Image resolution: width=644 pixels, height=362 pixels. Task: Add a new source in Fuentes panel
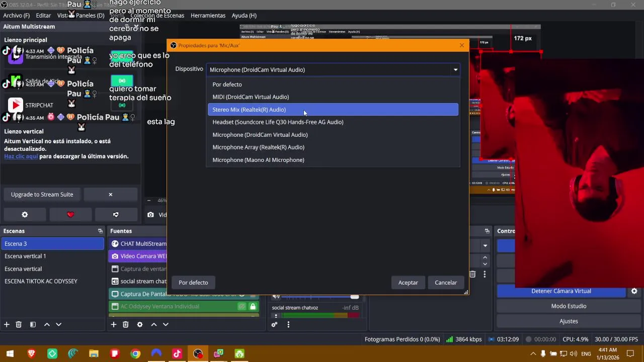114,325
